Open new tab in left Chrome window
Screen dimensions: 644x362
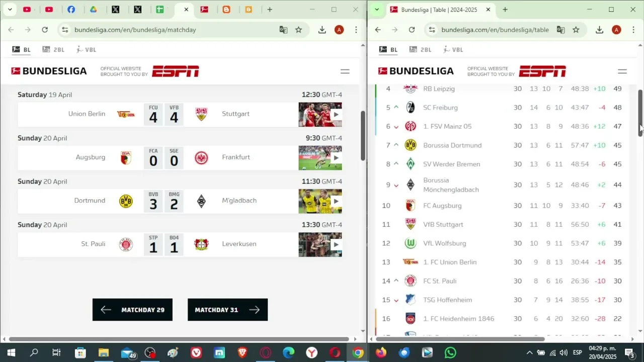(x=270, y=10)
